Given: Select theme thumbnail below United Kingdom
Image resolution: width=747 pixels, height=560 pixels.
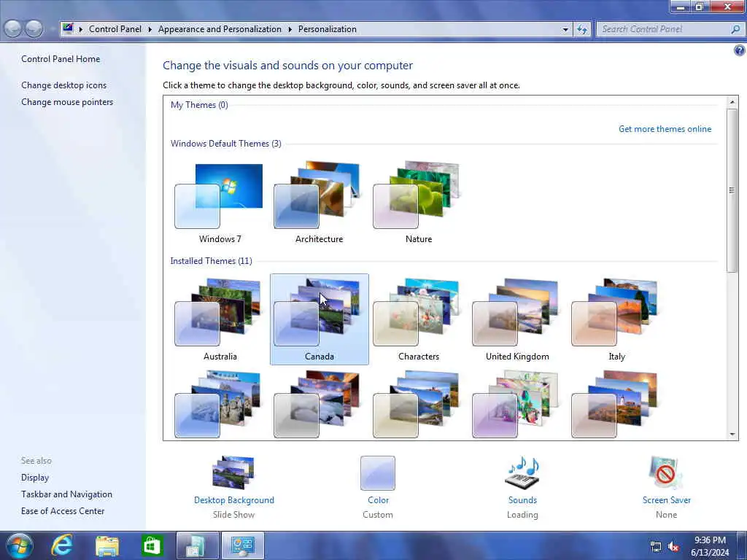Looking at the screenshot, I should point(517,404).
